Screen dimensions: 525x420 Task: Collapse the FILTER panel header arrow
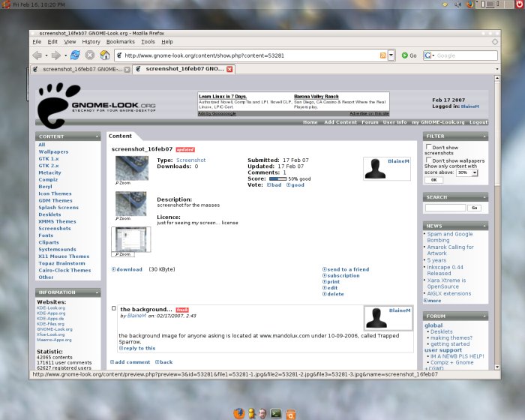tap(484, 136)
